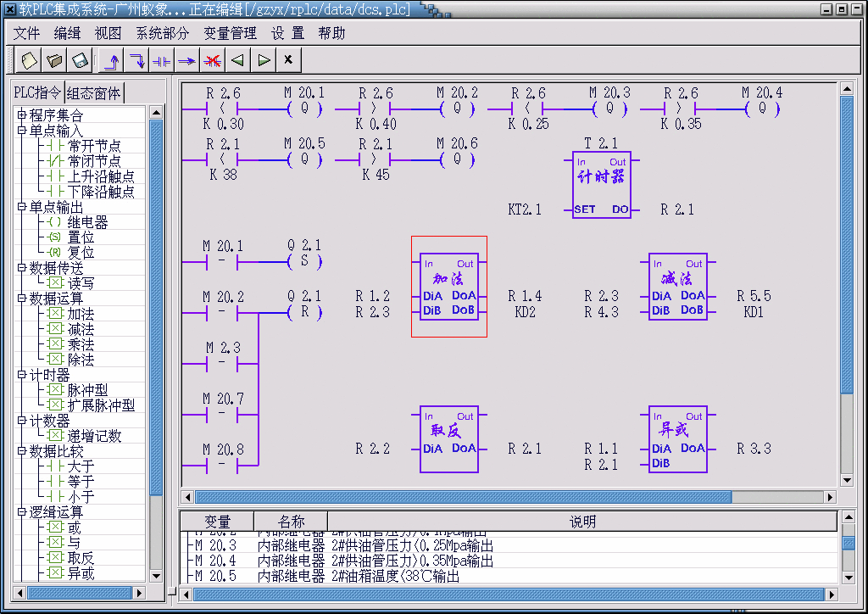Expand the 程序集合 tree node
The image size is (868, 614).
coord(21,114)
